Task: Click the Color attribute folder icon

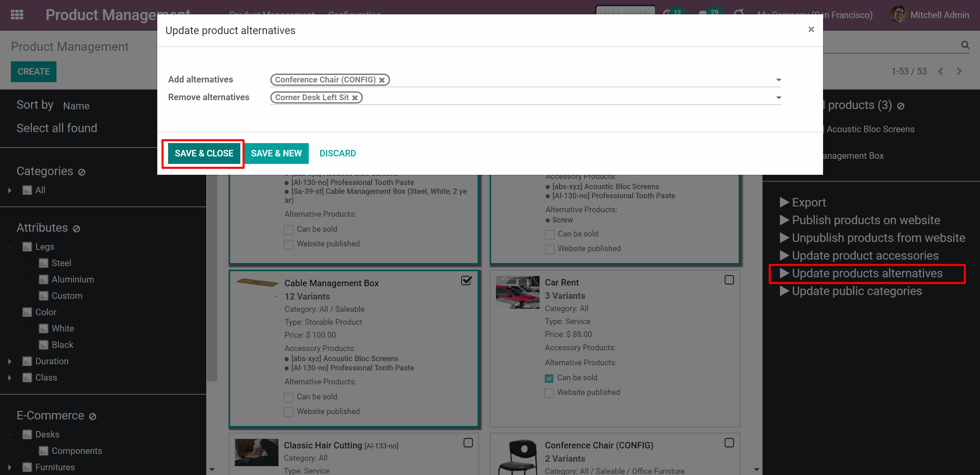Action: (27, 312)
